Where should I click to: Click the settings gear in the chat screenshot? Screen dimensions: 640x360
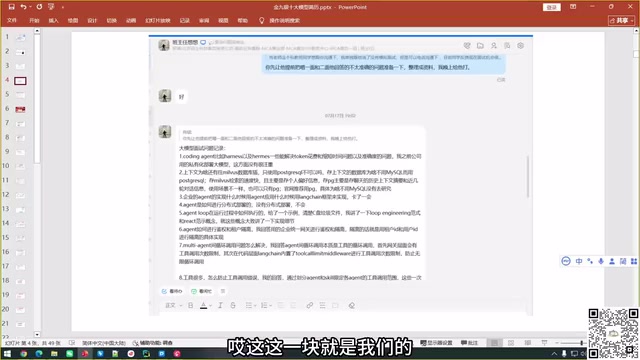(520, 46)
